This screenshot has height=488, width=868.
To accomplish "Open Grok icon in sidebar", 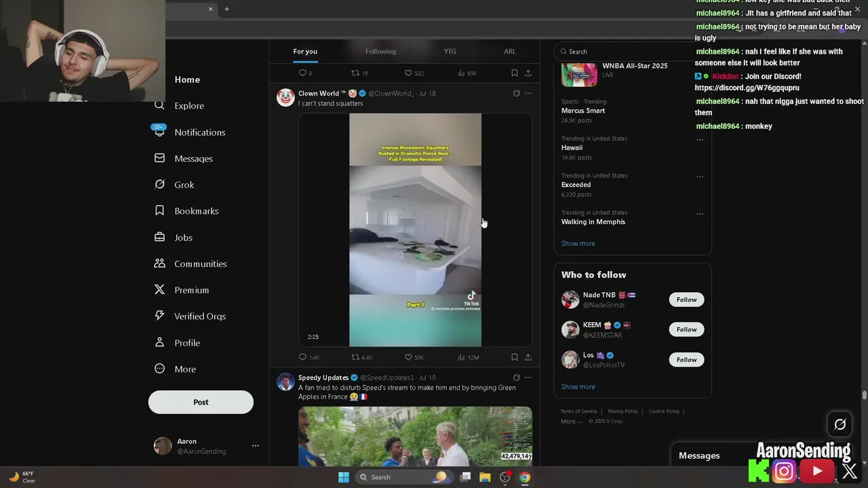I will [x=159, y=184].
